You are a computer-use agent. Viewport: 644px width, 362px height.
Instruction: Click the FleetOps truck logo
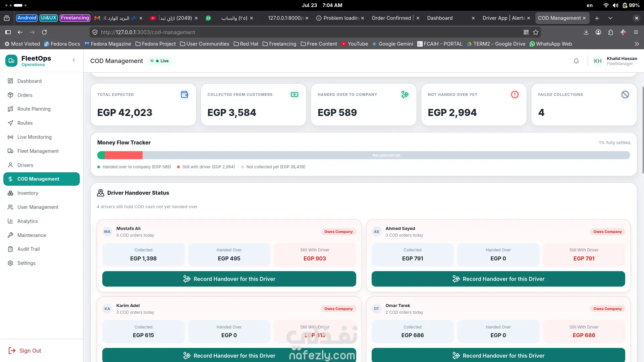click(11, 61)
